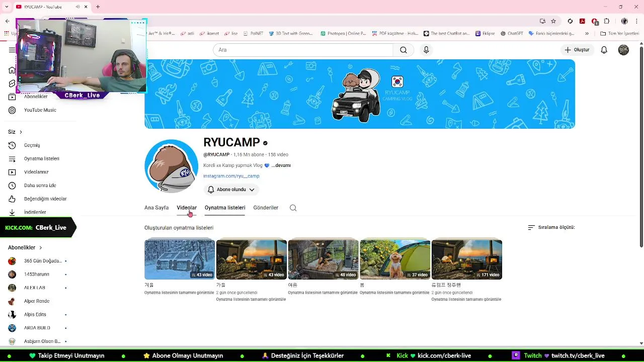Screen dimensions: 644x362
Task: Open 1453harunn subscription channel
Action: click(x=38, y=275)
